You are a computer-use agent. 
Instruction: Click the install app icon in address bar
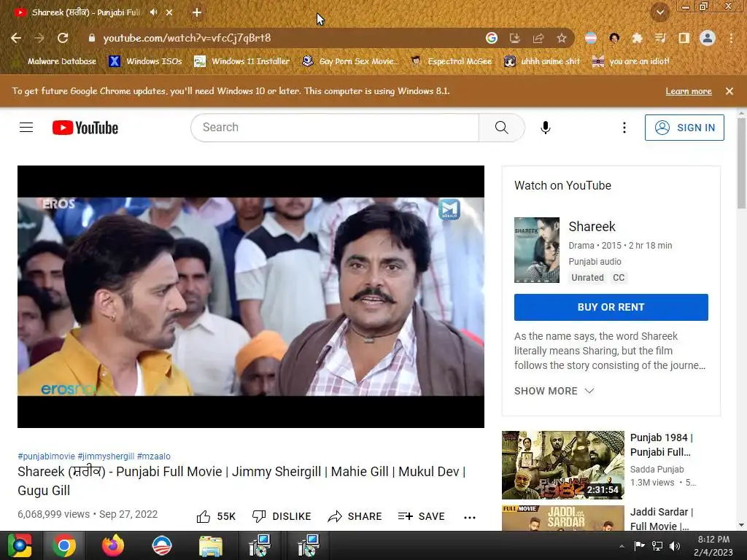pos(515,38)
